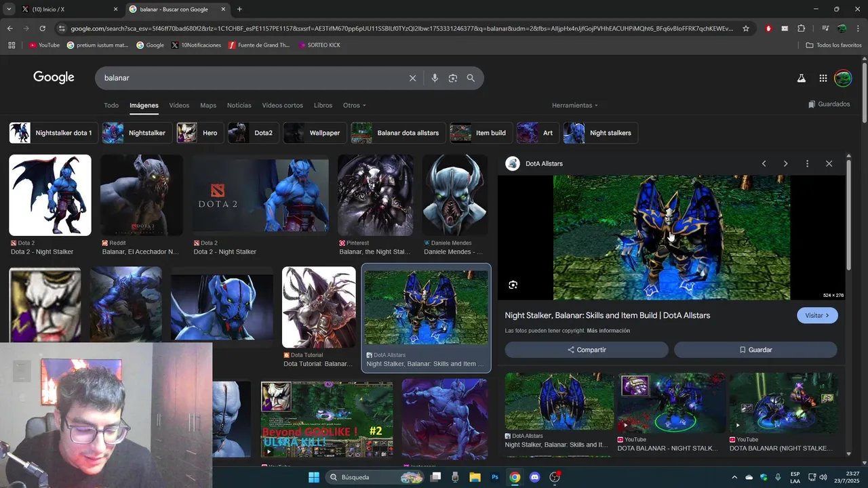Select the Item build chip
Viewport: 868px width, 488px height.
(x=481, y=133)
